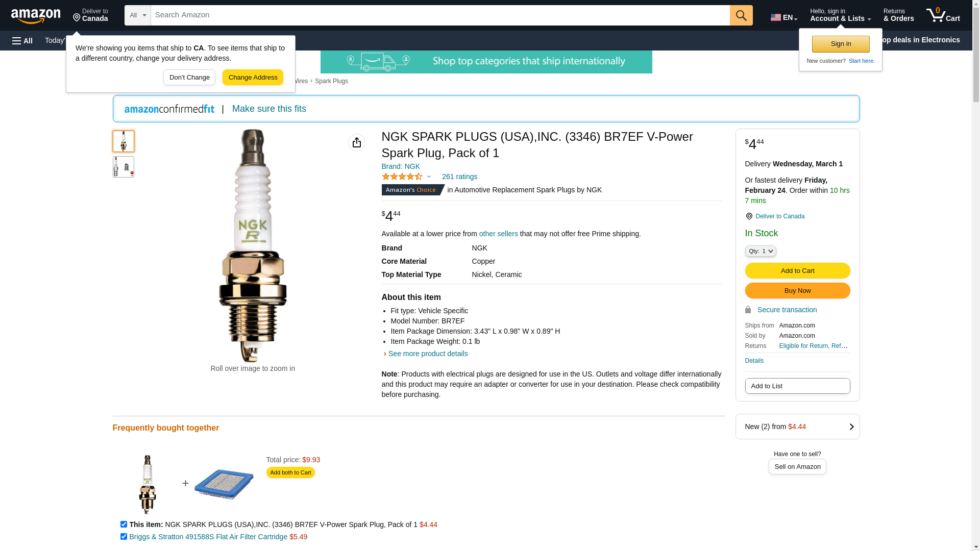This screenshot has width=980, height=551.
Task: Open the search category All dropdown
Action: tap(137, 15)
